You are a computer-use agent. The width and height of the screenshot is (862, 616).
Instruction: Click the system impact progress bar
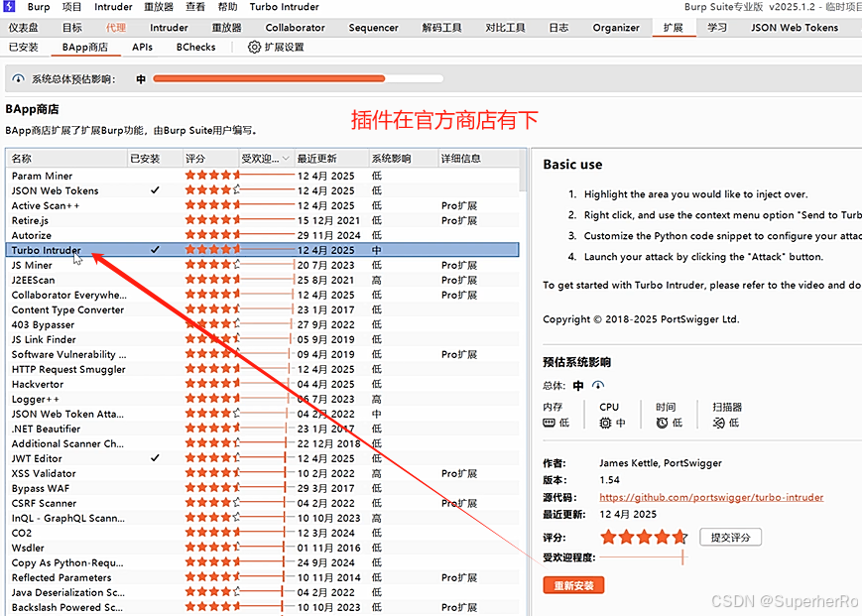(x=298, y=79)
